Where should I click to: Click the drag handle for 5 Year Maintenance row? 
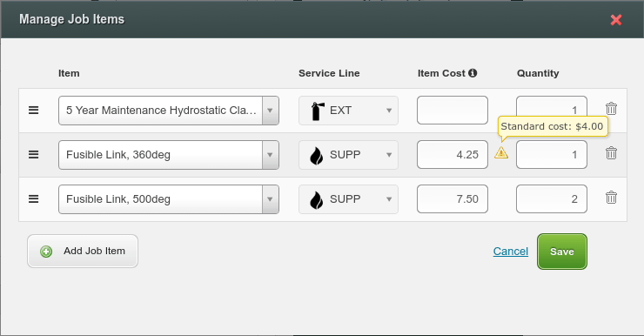(33, 110)
